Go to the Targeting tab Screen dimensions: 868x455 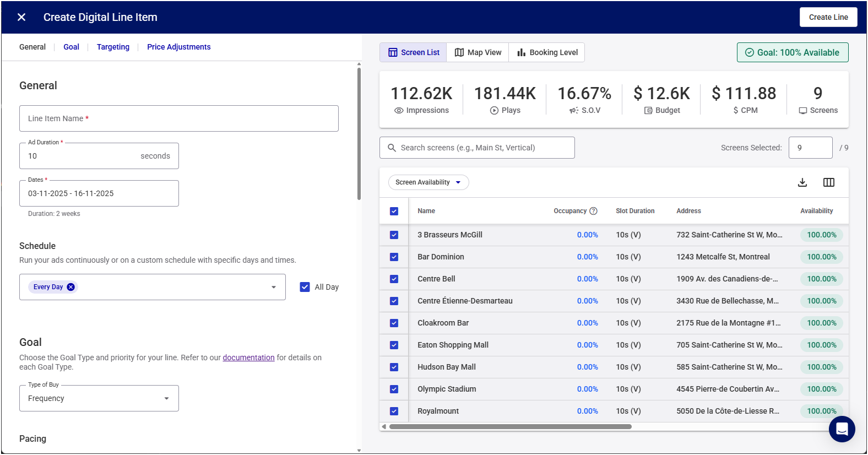point(113,47)
